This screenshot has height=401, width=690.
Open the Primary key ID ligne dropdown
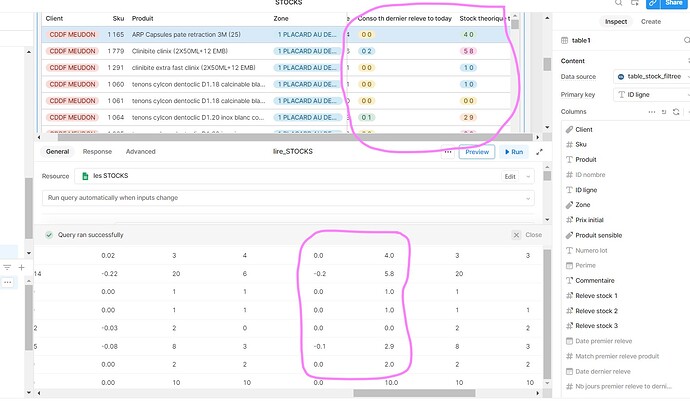[x=652, y=95]
